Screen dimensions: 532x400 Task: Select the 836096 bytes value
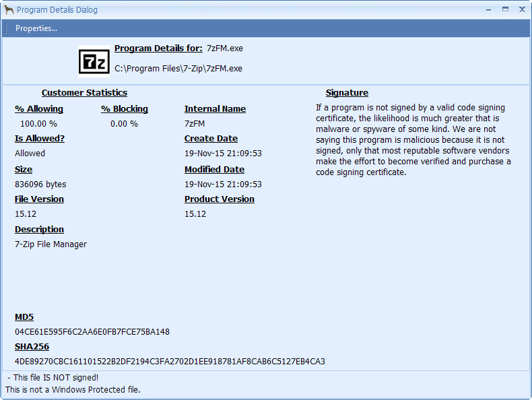pos(40,185)
